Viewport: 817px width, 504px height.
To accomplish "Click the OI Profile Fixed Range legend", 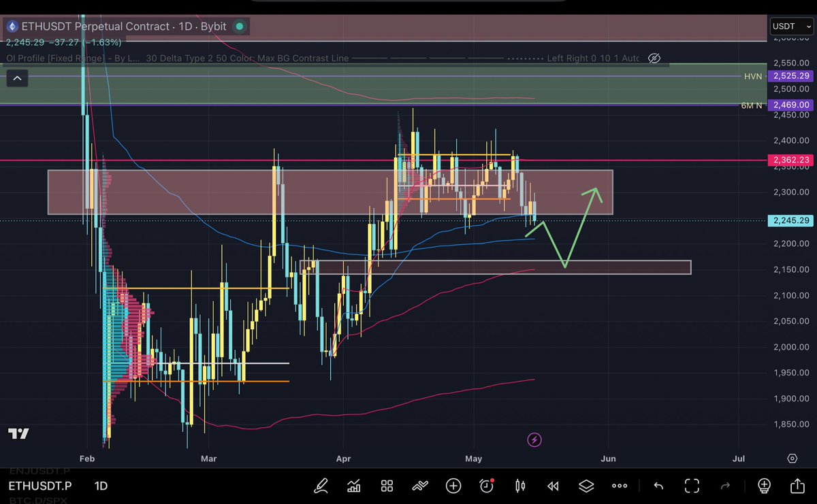I will coord(72,58).
